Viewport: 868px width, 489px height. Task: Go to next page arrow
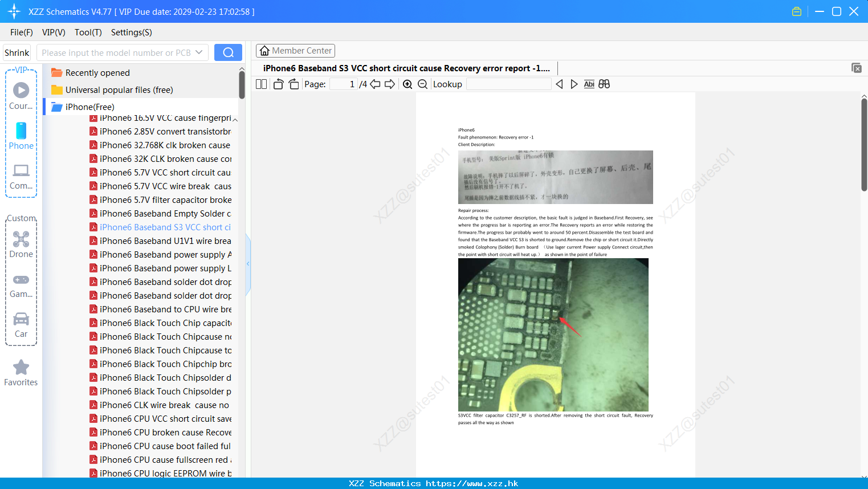(x=390, y=84)
